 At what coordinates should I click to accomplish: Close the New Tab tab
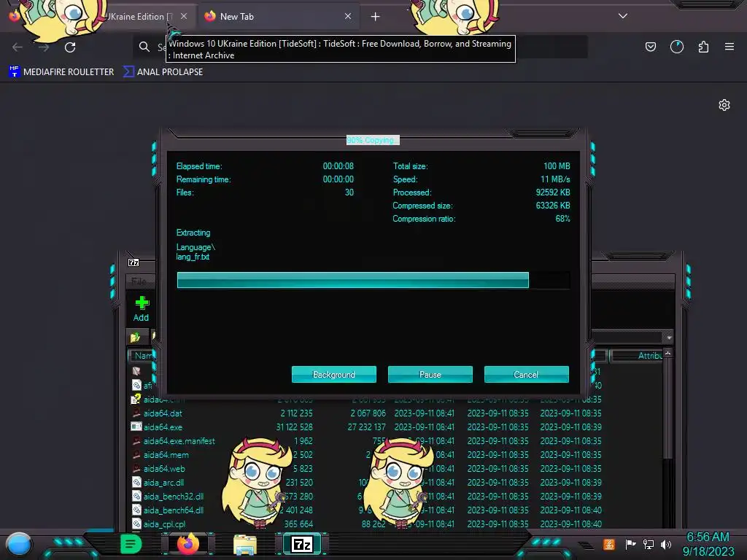[348, 16]
